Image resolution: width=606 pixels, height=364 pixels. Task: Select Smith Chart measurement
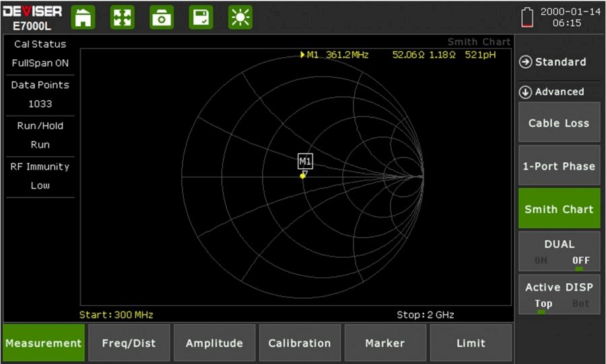(560, 209)
